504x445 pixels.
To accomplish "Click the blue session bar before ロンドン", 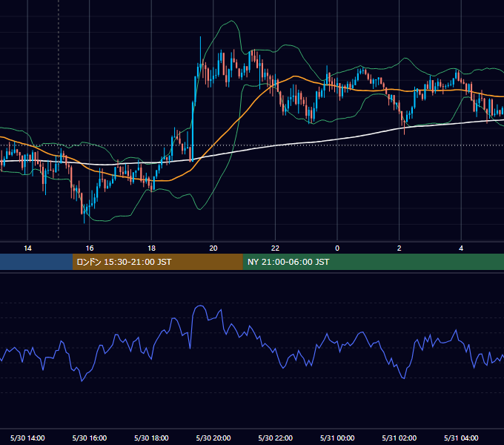I will tap(36, 262).
